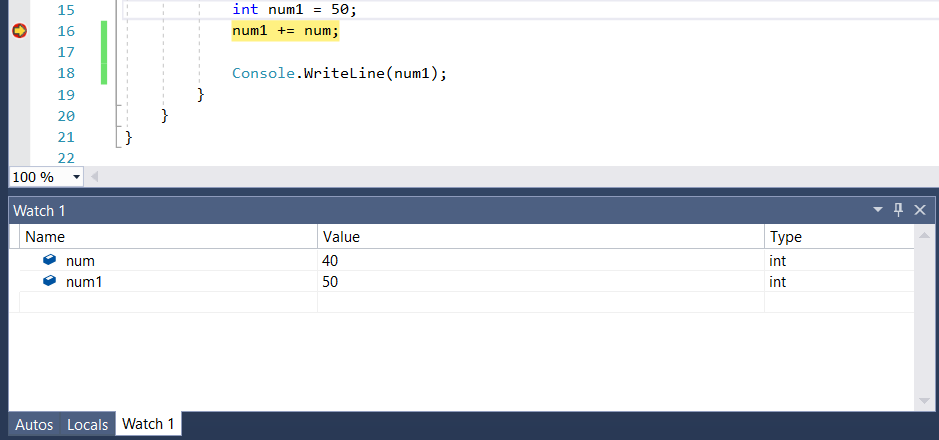Switch to the Locals tab
The width and height of the screenshot is (939, 440).
87,425
